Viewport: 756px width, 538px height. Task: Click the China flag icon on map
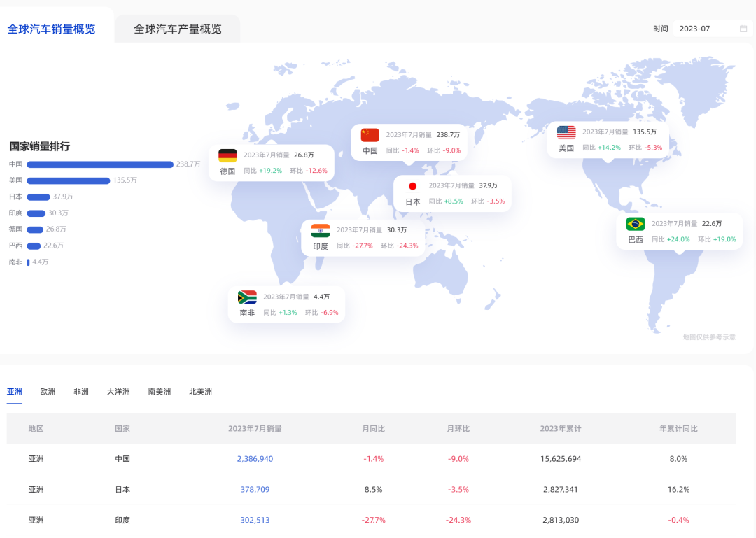click(x=370, y=135)
